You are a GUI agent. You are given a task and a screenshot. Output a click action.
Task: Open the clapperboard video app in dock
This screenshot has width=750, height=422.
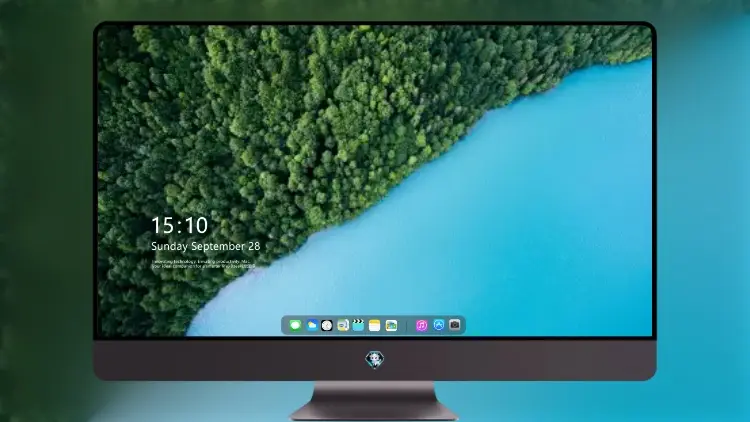358,325
